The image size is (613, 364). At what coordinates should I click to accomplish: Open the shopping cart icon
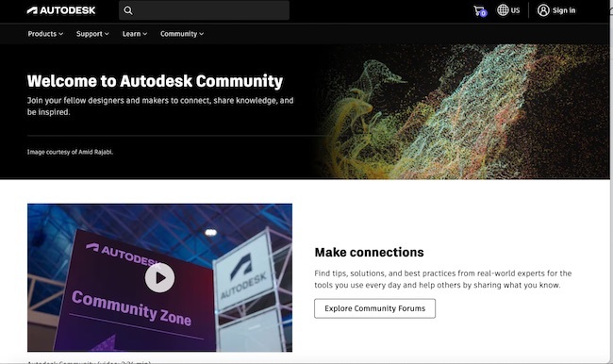click(x=479, y=10)
